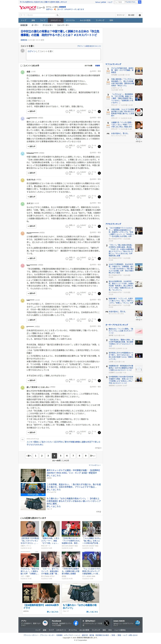Click the ログイン link in the header
Screen dimensions: 161x644
pos(49,9)
